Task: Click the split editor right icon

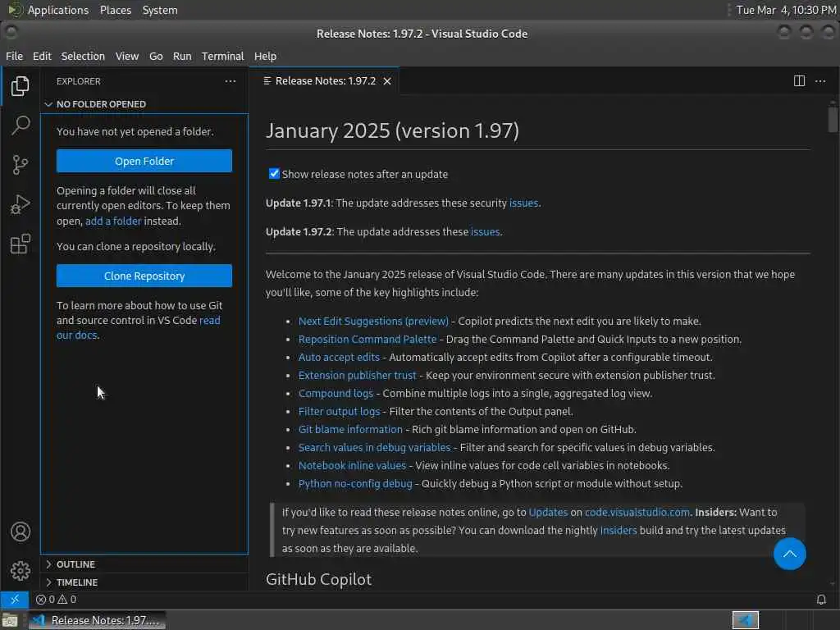Action: click(x=799, y=80)
